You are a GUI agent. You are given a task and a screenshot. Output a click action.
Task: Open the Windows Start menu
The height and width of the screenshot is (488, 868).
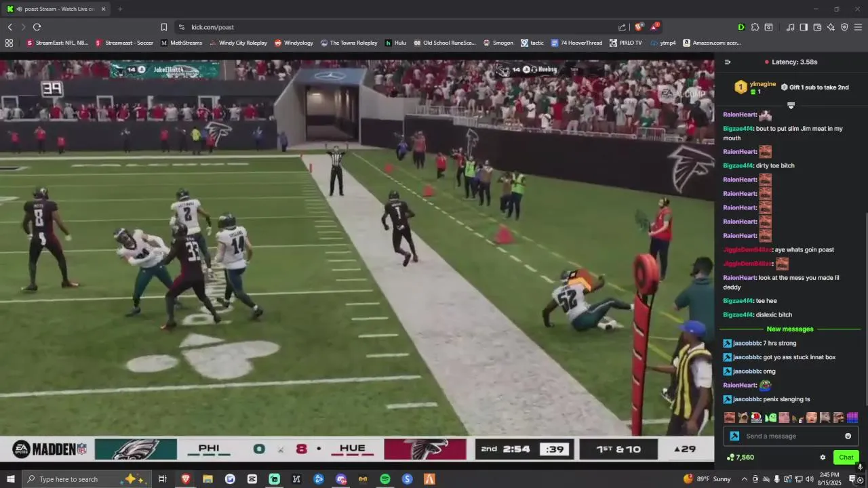pyautogui.click(x=10, y=479)
